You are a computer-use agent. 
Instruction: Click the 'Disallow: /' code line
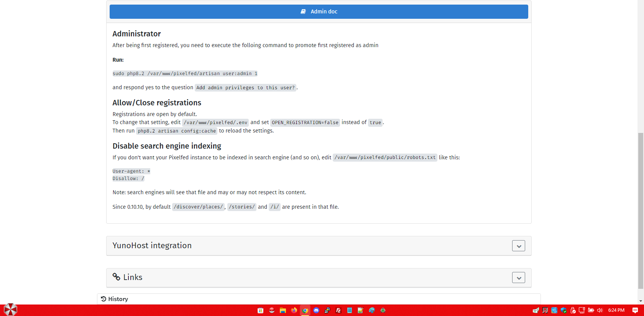(128, 178)
